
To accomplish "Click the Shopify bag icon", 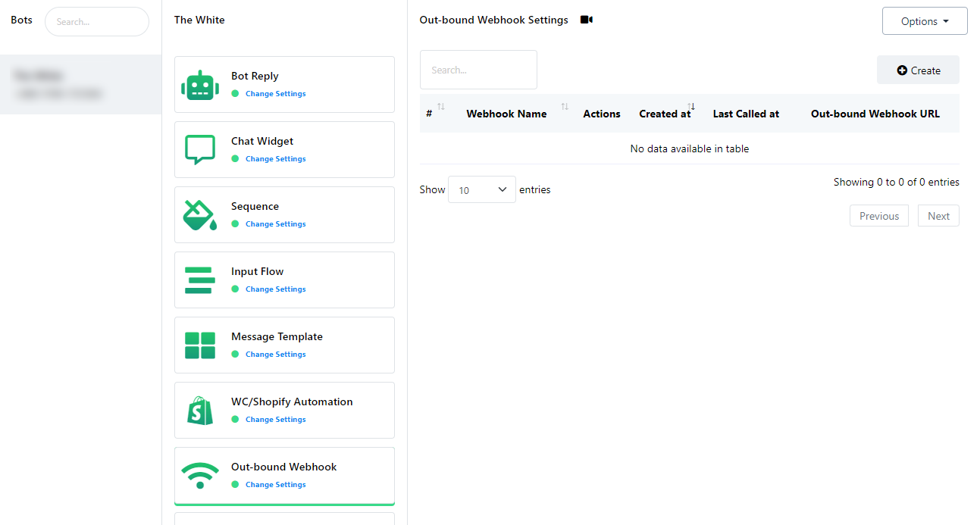I will click(200, 411).
